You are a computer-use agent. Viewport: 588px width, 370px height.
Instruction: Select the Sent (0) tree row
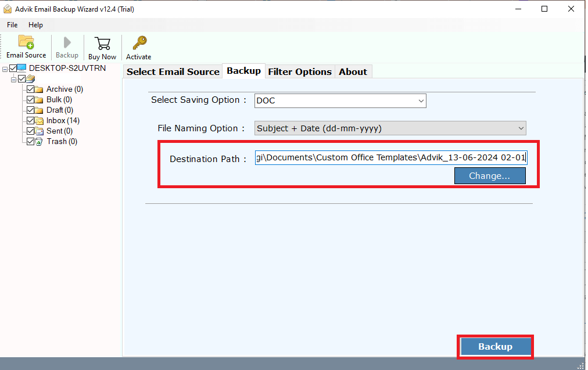(59, 131)
